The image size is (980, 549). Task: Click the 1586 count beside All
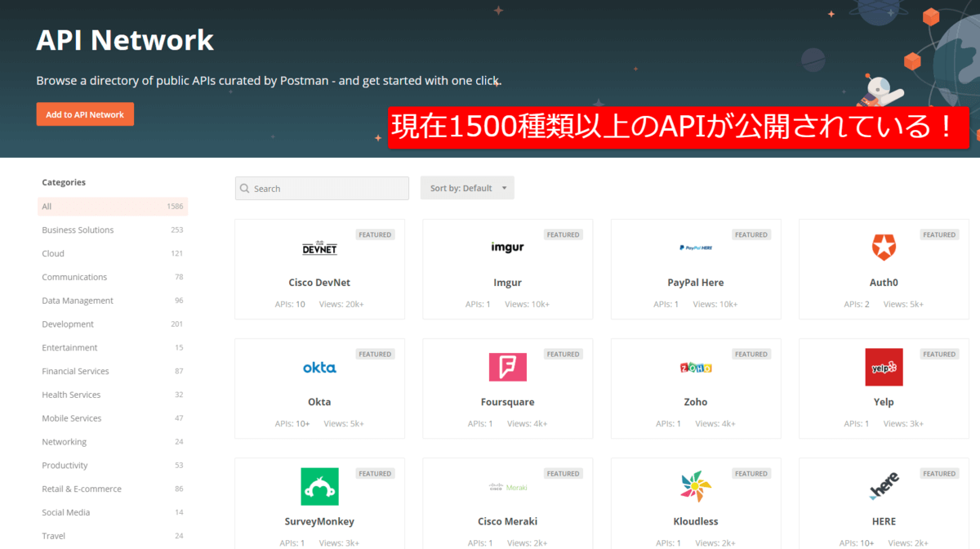pyautogui.click(x=175, y=207)
